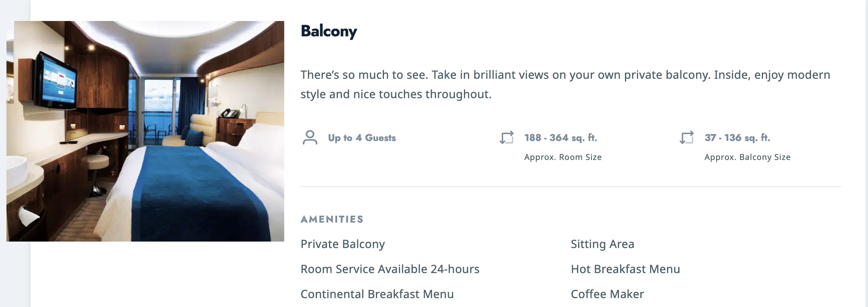
Task: Select the Sitting Area amenity
Action: click(x=602, y=244)
